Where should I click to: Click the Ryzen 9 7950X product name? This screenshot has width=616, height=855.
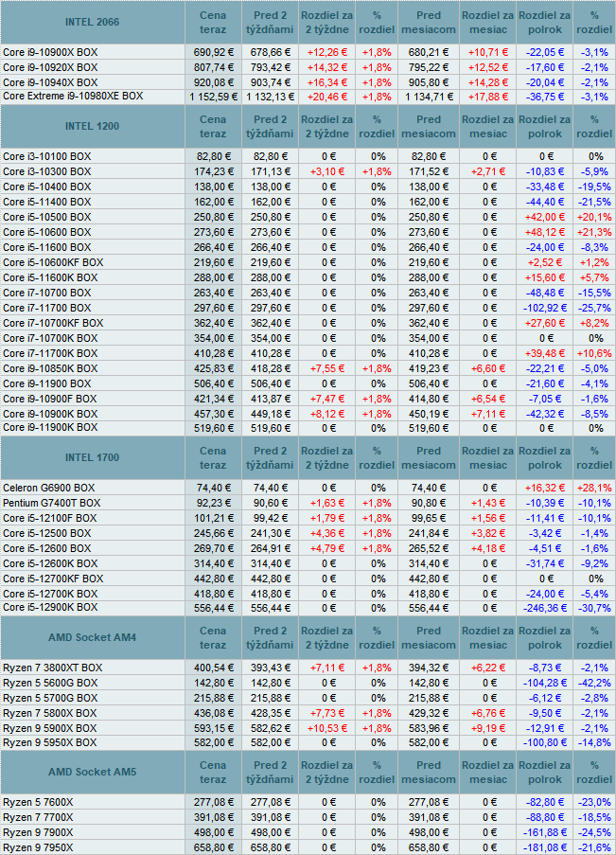[38, 847]
